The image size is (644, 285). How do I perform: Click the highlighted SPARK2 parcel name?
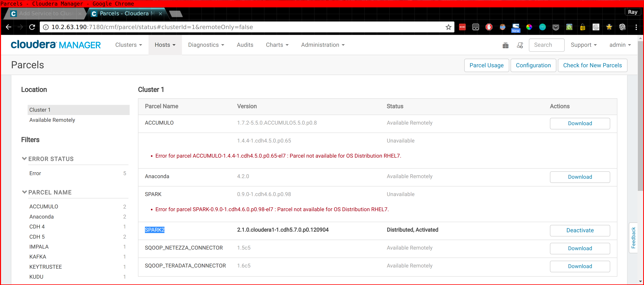tap(154, 230)
